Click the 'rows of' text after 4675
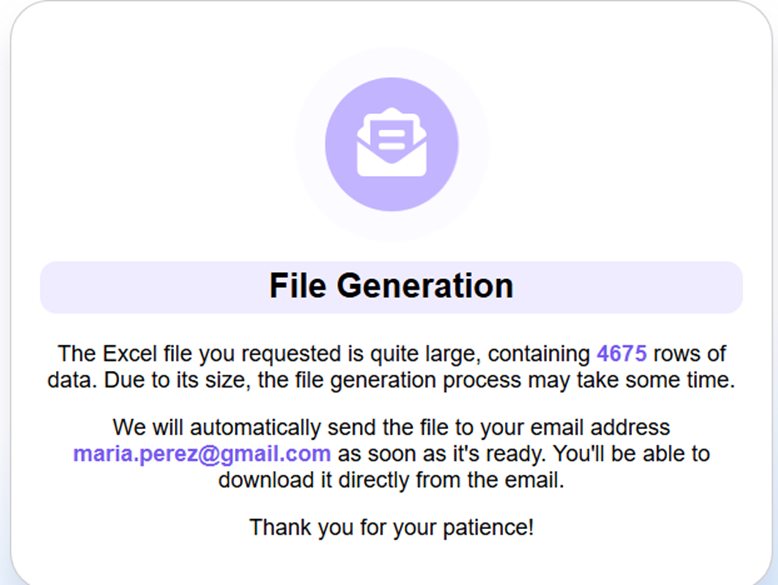 (689, 354)
